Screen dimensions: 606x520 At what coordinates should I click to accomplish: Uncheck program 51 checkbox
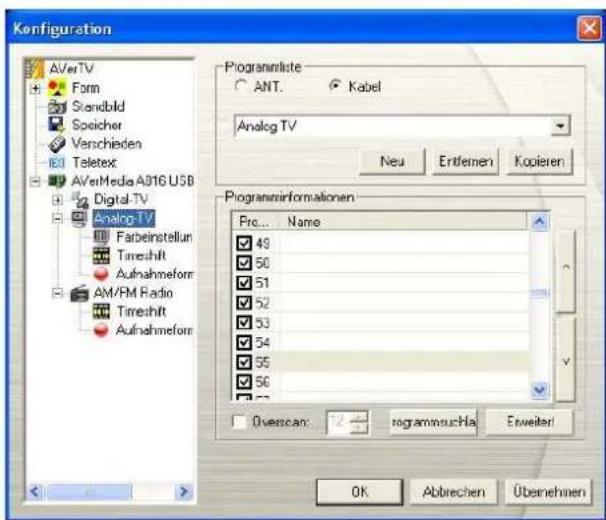click(244, 283)
